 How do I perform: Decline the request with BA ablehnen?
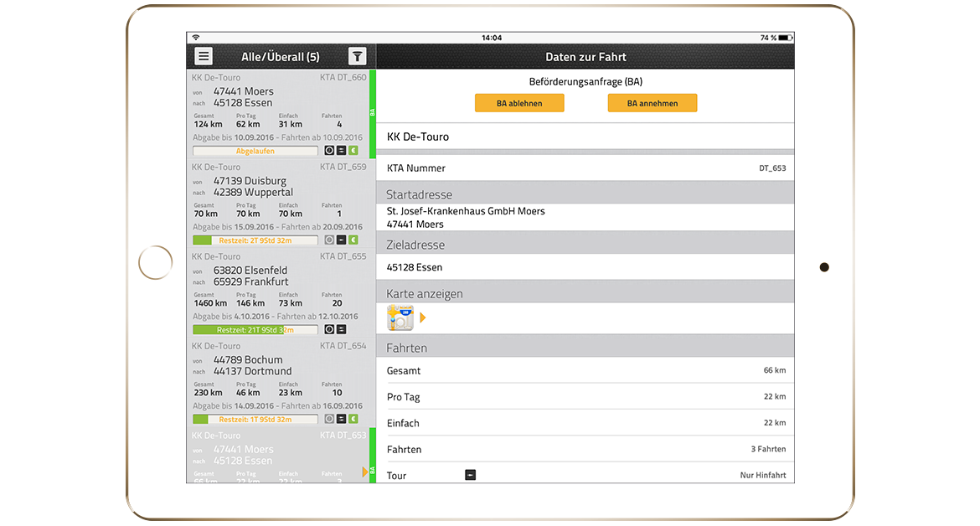[x=519, y=103]
